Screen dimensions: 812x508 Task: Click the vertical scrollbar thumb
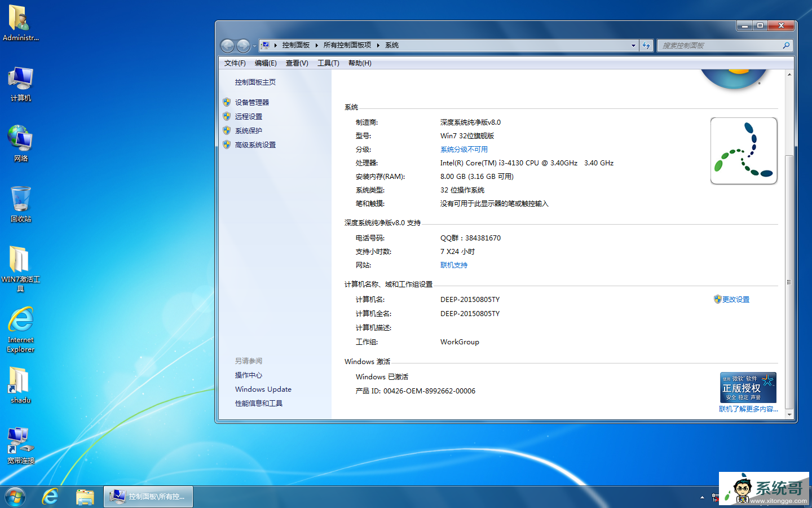click(789, 282)
